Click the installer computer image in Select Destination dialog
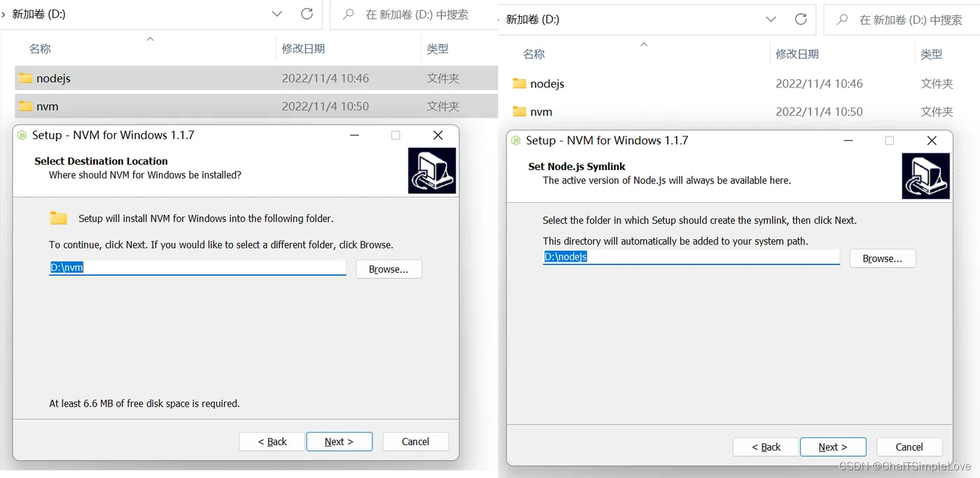 tap(432, 171)
